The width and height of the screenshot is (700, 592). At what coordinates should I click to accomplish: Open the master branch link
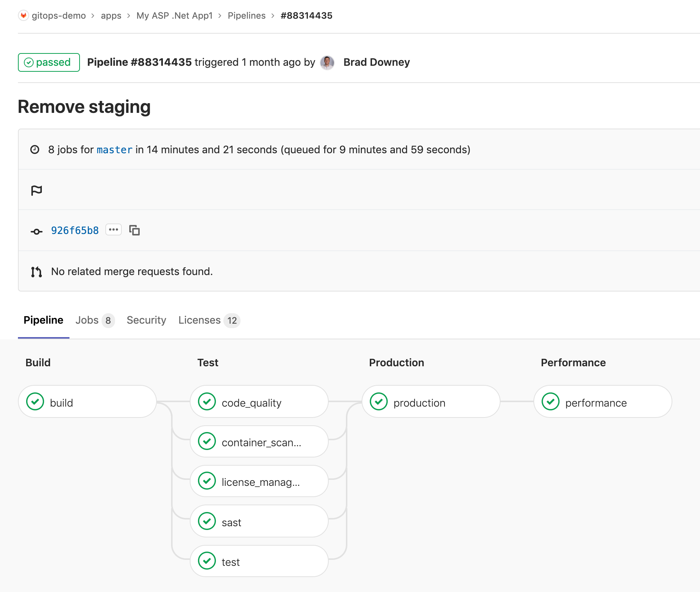114,150
